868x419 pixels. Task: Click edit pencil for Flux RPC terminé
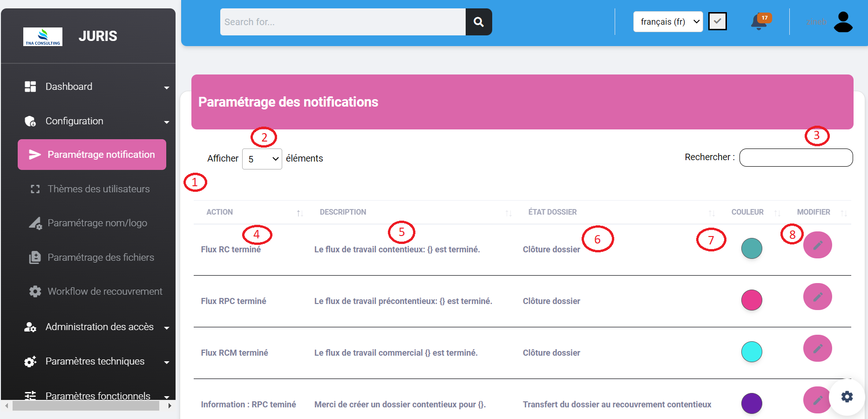coord(817,297)
